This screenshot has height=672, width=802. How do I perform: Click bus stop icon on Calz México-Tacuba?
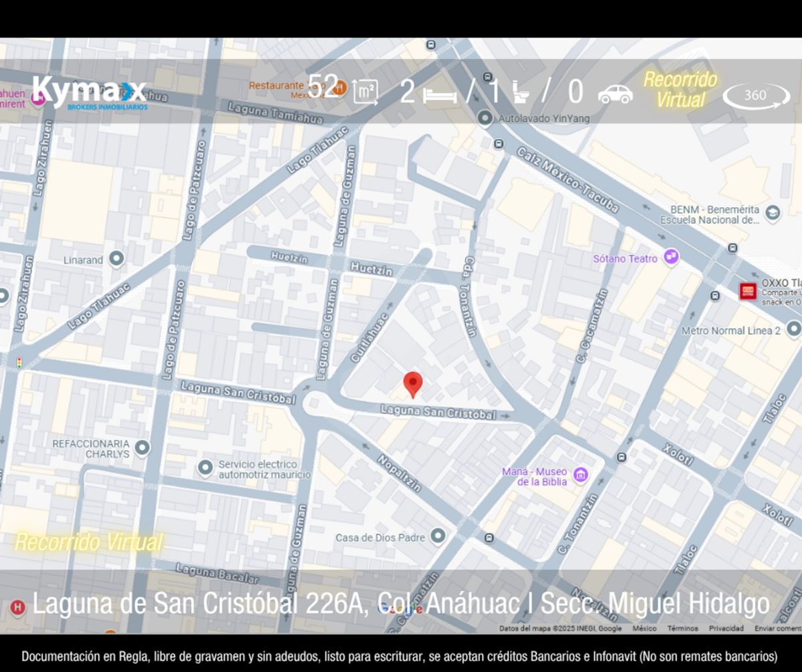point(499,144)
